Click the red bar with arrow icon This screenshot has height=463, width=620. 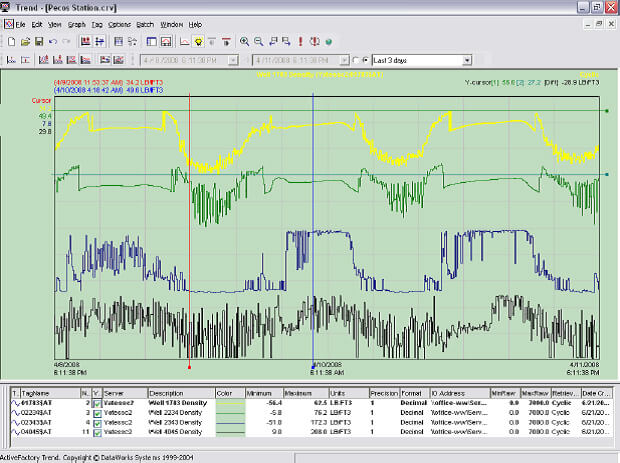click(x=227, y=42)
